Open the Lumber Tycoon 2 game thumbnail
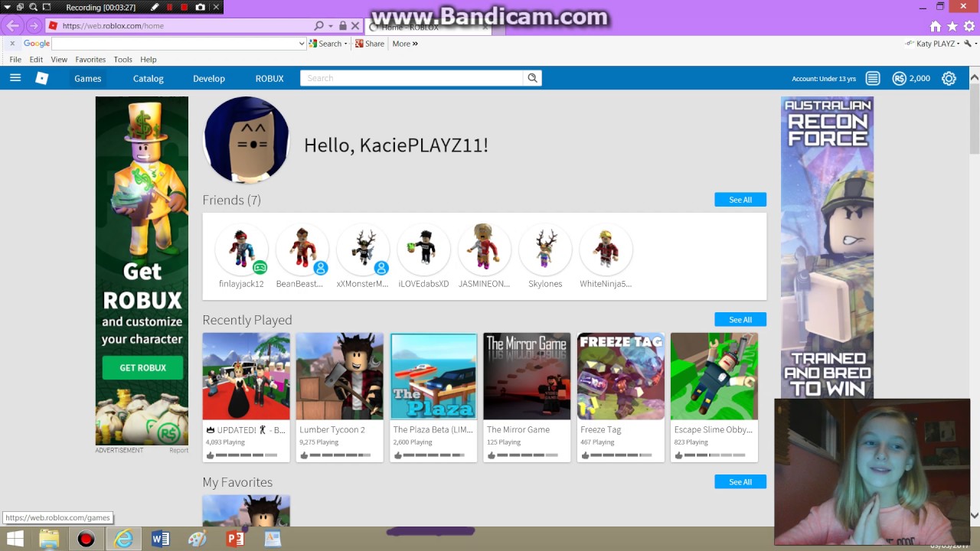This screenshot has width=980, height=551. pyautogui.click(x=340, y=377)
